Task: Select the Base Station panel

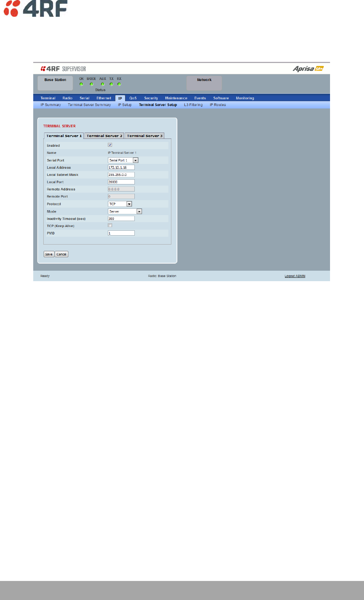Action: coord(55,83)
